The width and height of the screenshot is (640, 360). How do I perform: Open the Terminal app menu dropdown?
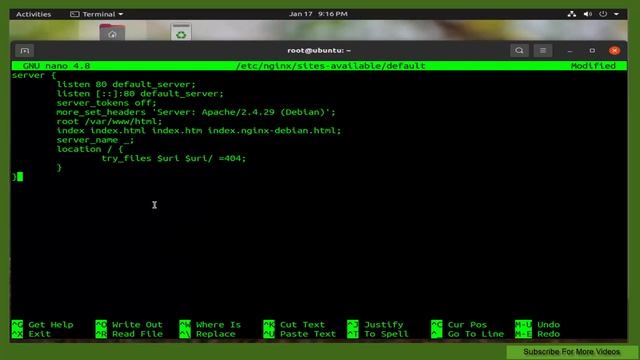tap(97, 14)
